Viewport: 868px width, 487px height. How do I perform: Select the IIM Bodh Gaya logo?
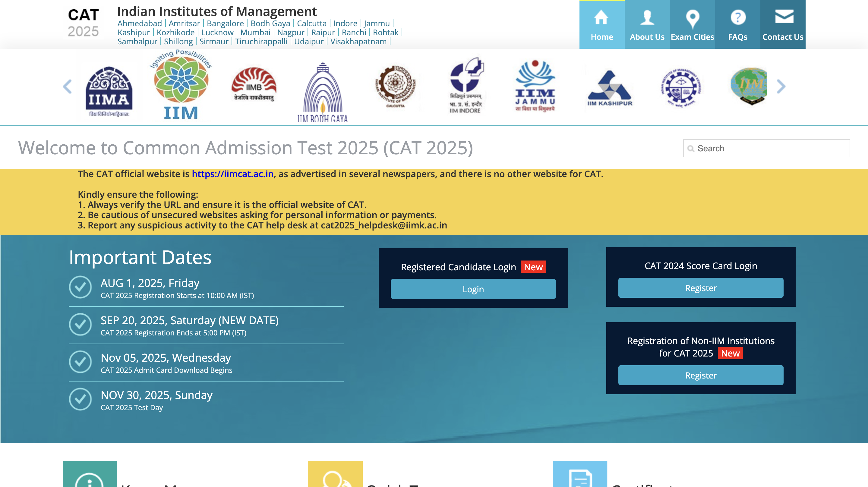pos(323,92)
